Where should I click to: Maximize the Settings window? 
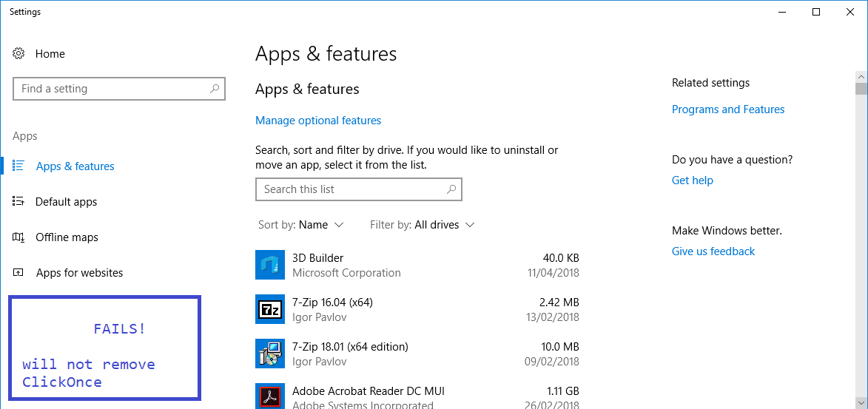point(816,12)
